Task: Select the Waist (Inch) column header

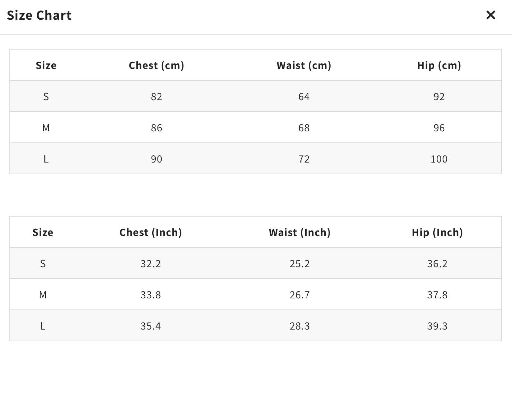Action: coord(300,233)
